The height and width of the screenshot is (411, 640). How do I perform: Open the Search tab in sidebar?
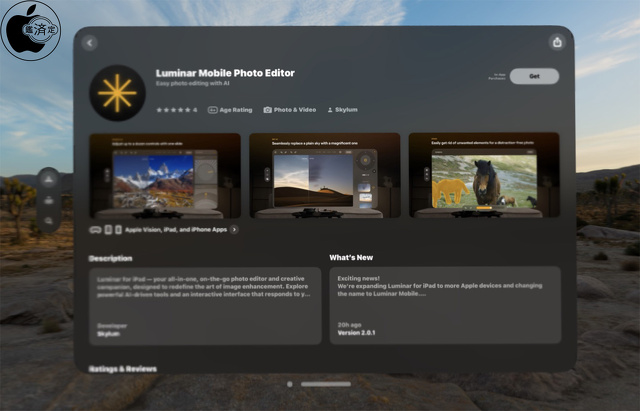pos(49,221)
